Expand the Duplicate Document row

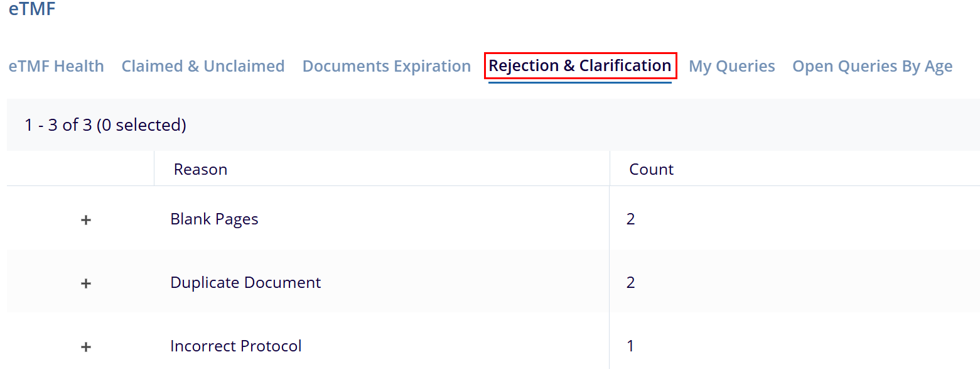86,283
